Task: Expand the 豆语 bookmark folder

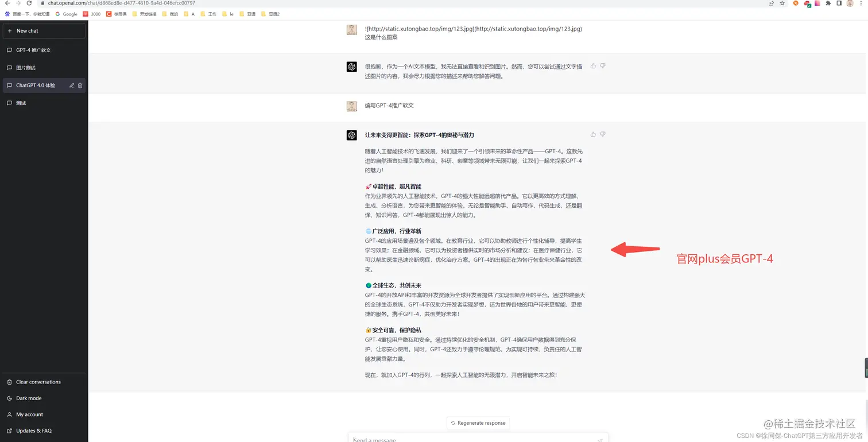Action: coord(247,14)
